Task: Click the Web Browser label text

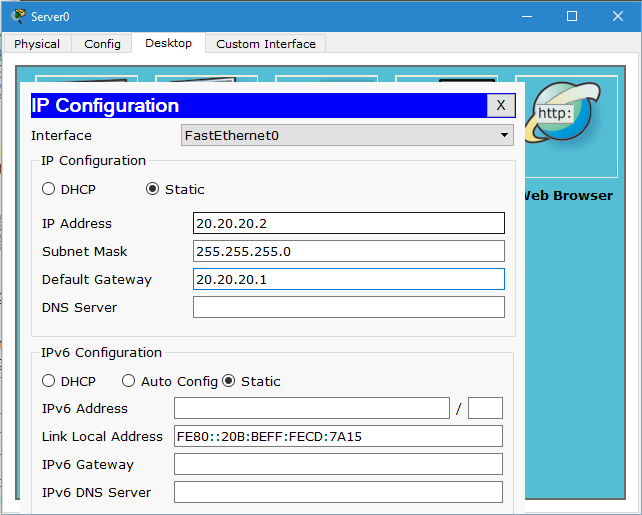Action: (569, 195)
